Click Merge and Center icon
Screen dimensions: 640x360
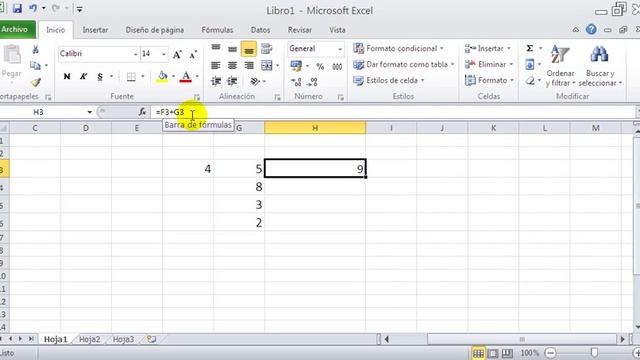[267, 65]
